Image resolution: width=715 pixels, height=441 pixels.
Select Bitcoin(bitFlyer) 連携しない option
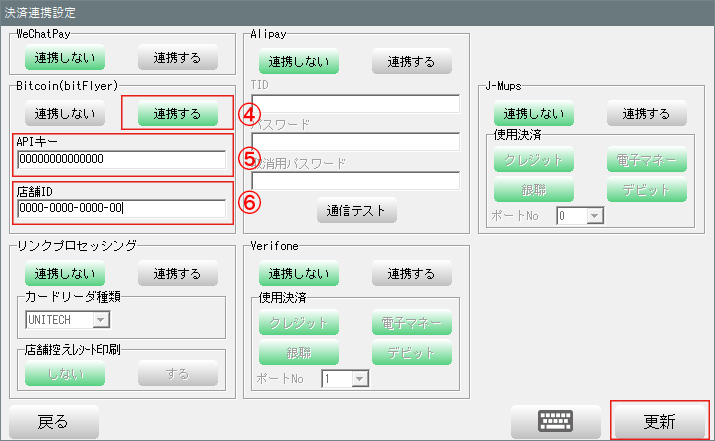pos(65,113)
